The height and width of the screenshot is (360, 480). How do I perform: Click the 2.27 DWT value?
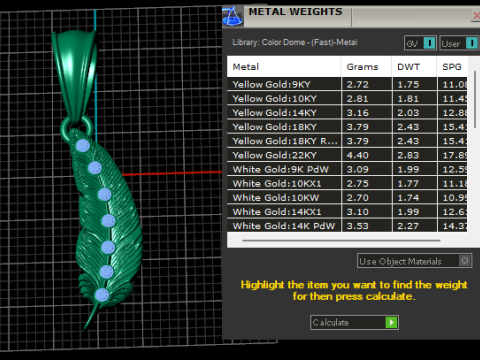408,226
